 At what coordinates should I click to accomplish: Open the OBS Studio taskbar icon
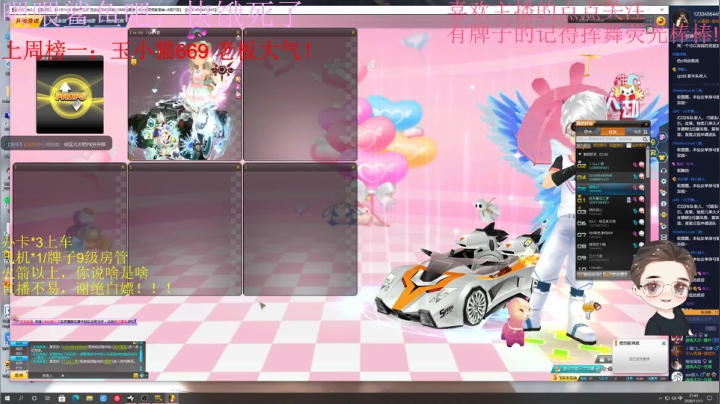tap(144, 398)
